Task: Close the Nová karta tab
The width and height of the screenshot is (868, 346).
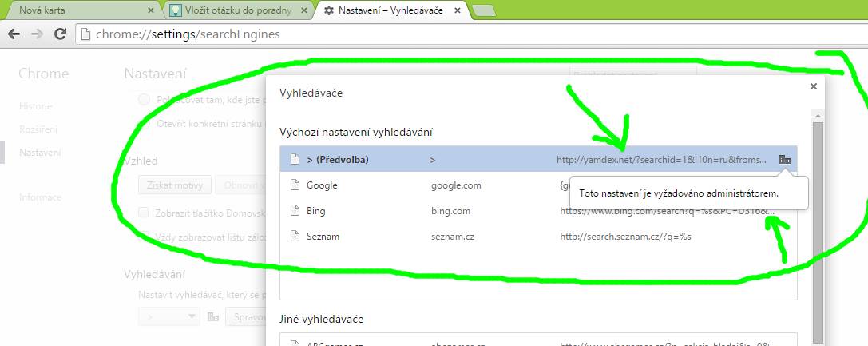Action: coord(151,10)
